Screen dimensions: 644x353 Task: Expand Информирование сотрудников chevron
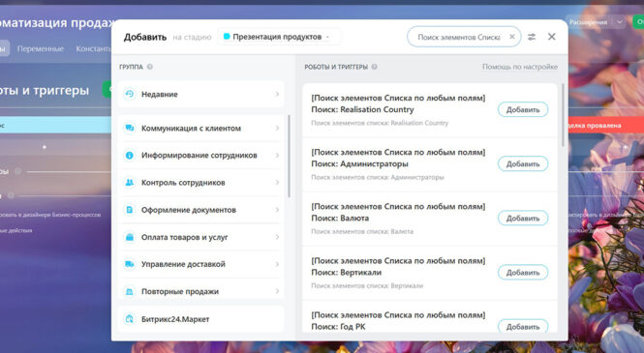pyautogui.click(x=277, y=156)
